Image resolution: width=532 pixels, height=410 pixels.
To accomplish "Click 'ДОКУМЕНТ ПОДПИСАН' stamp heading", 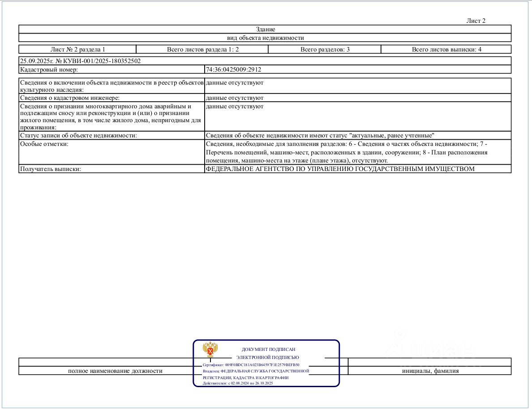I will [x=268, y=349].
